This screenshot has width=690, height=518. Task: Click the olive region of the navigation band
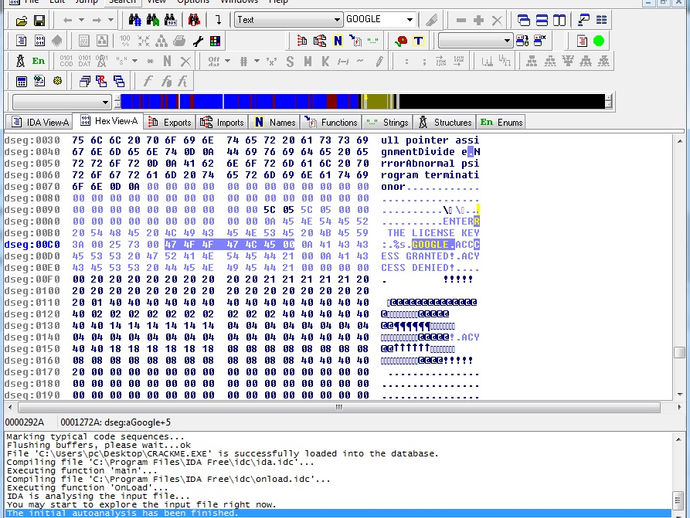pyautogui.click(x=378, y=102)
